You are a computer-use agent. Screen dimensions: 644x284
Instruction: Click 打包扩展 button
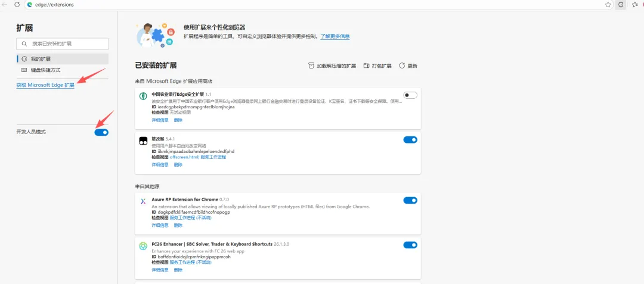tap(377, 65)
